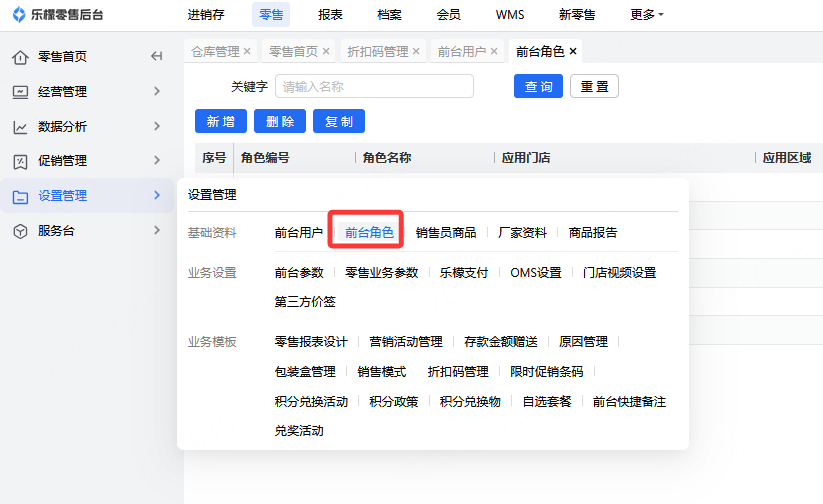Click the 角色编号 column header
The height and width of the screenshot is (504, 823).
tap(265, 158)
